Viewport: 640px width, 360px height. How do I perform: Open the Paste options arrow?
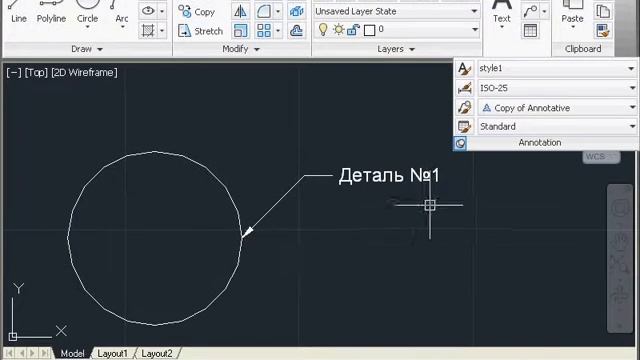(x=573, y=27)
